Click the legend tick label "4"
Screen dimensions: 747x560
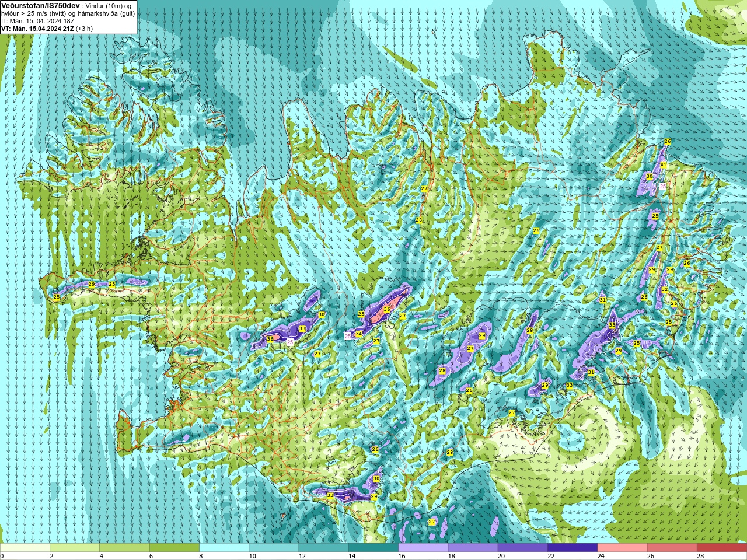point(101,556)
